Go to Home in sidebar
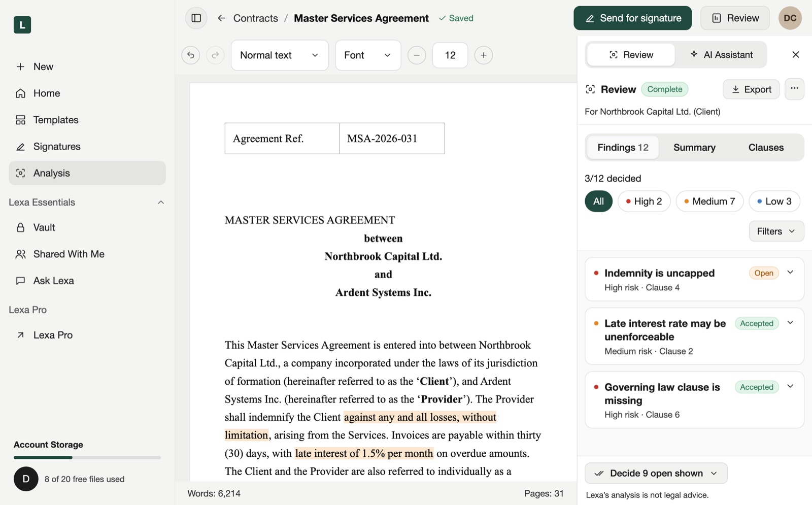The image size is (812, 505). click(87, 93)
